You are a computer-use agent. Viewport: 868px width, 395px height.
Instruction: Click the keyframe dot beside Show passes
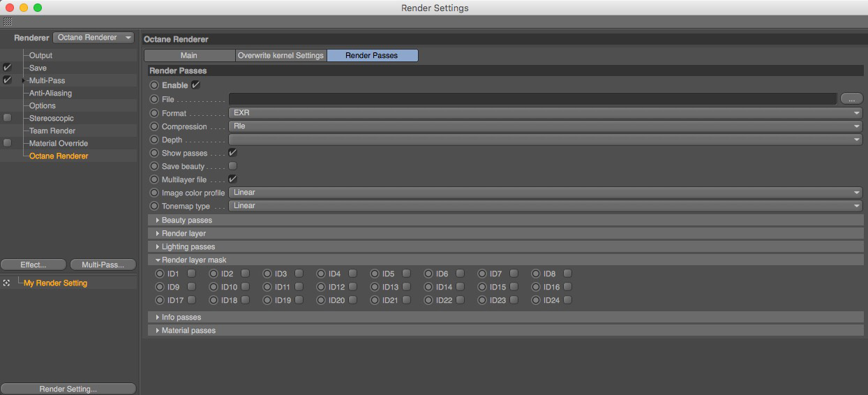(x=154, y=153)
